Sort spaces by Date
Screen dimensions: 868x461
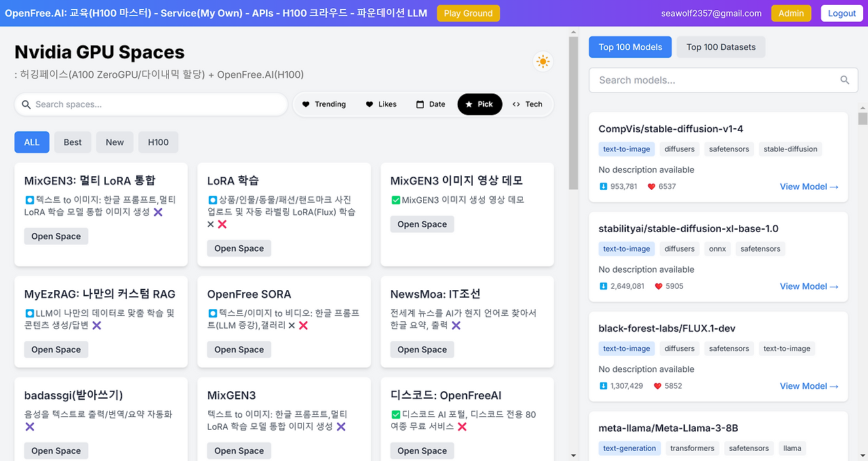tap(431, 104)
